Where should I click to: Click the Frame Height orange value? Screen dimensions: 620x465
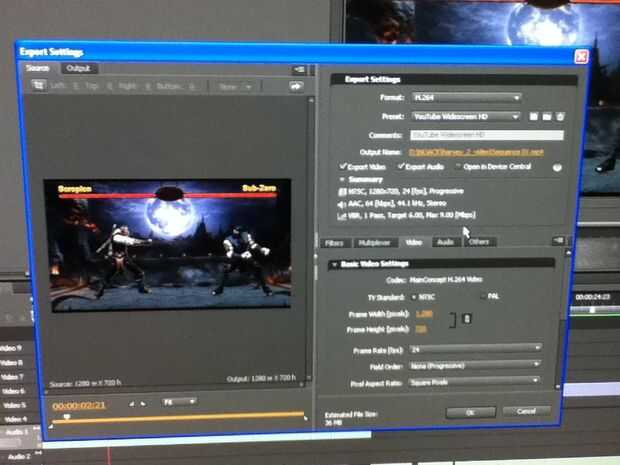pyautogui.click(x=421, y=329)
